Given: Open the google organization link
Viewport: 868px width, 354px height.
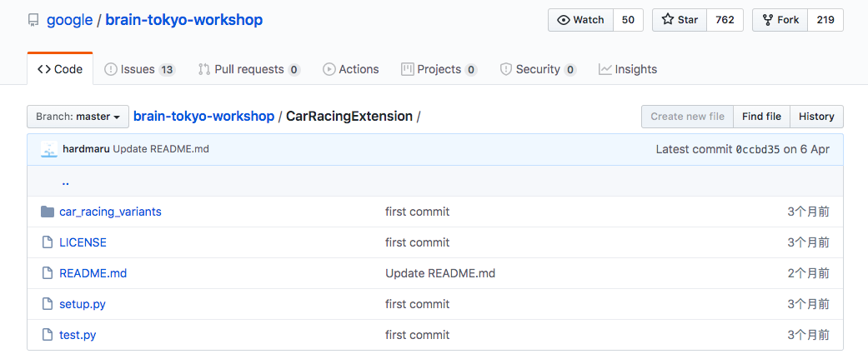Looking at the screenshot, I should pyautogui.click(x=69, y=20).
